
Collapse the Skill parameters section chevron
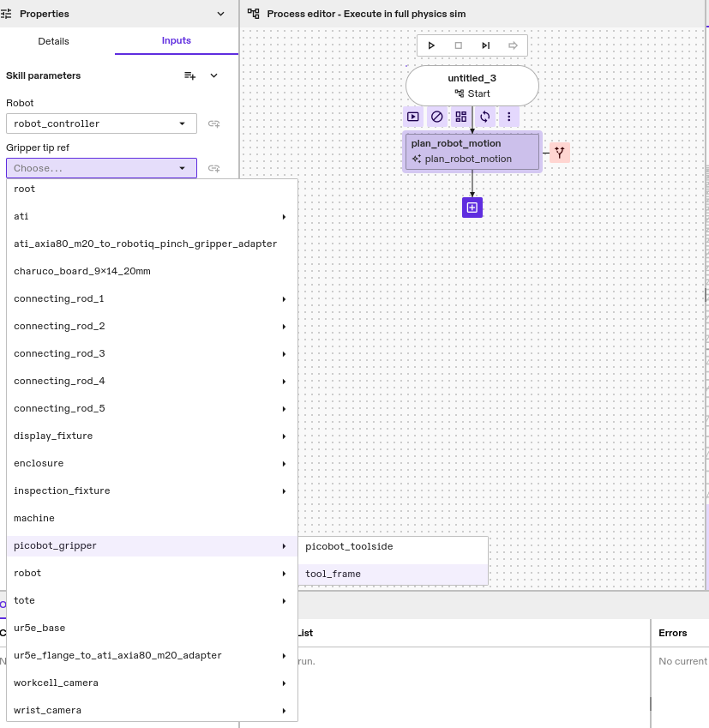point(214,75)
